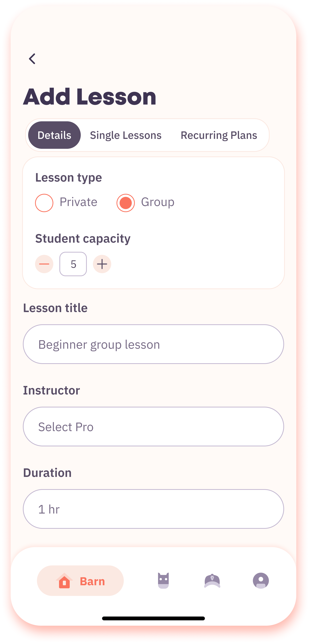The height and width of the screenshot is (644, 310).
Task: Open the Duration 1 hr dropdown
Action: [x=153, y=509]
